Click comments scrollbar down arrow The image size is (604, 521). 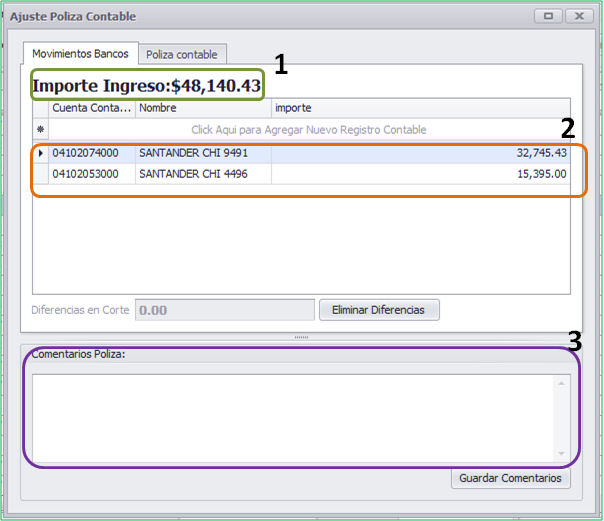tap(561, 454)
